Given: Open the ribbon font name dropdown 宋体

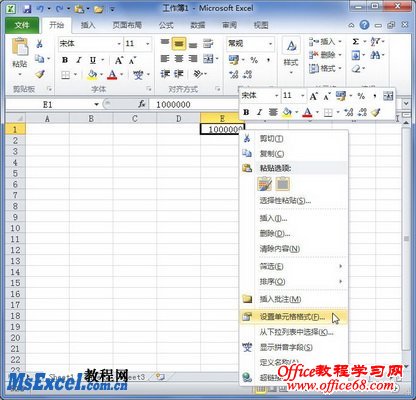Looking at the screenshot, I should (x=119, y=44).
